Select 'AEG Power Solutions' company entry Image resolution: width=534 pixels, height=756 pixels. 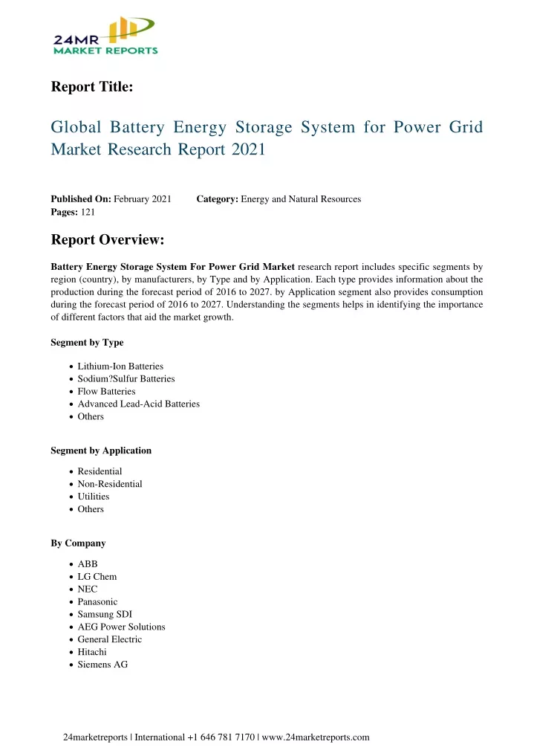121,627
